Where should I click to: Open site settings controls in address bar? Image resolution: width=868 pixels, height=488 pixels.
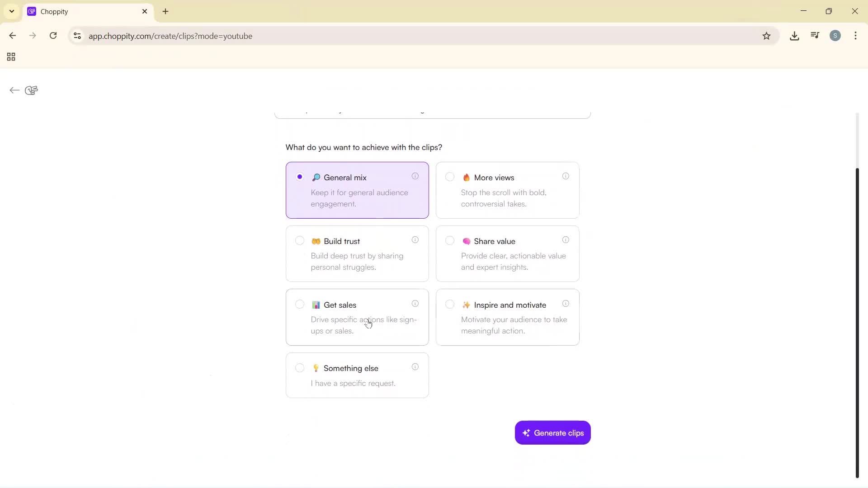coord(77,36)
